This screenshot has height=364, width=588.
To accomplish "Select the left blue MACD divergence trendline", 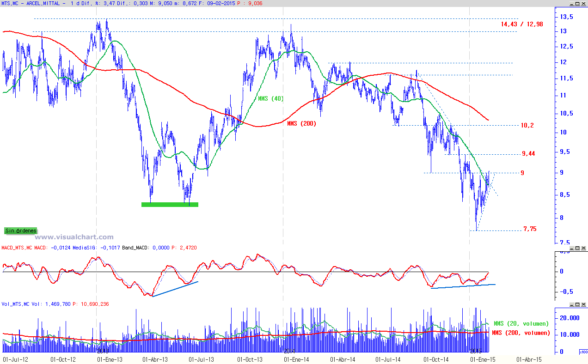I will (175, 289).
